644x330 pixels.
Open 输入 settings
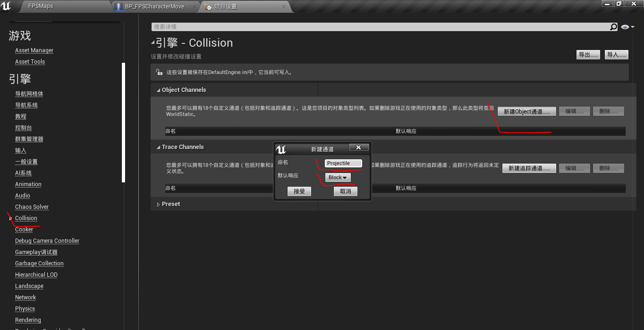[x=21, y=150]
